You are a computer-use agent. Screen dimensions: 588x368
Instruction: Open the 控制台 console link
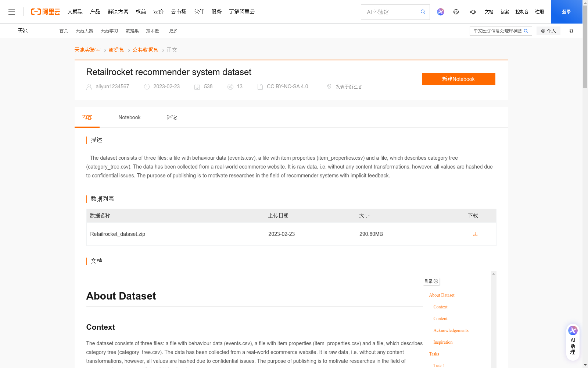[x=522, y=12]
